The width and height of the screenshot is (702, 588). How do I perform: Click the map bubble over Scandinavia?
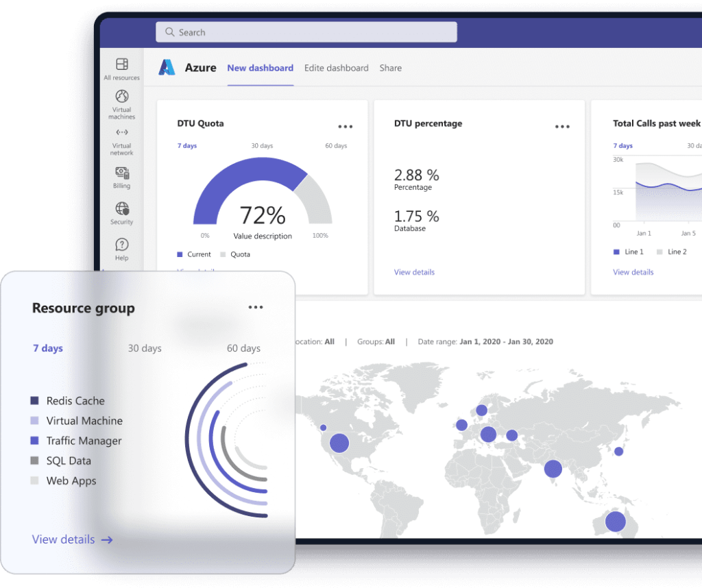(482, 411)
